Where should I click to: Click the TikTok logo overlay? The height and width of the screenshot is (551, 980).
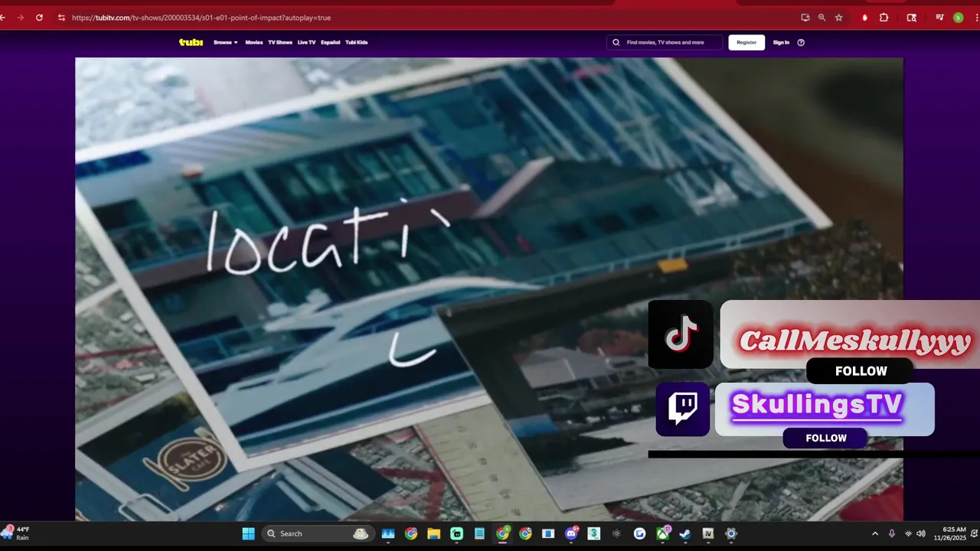click(681, 334)
